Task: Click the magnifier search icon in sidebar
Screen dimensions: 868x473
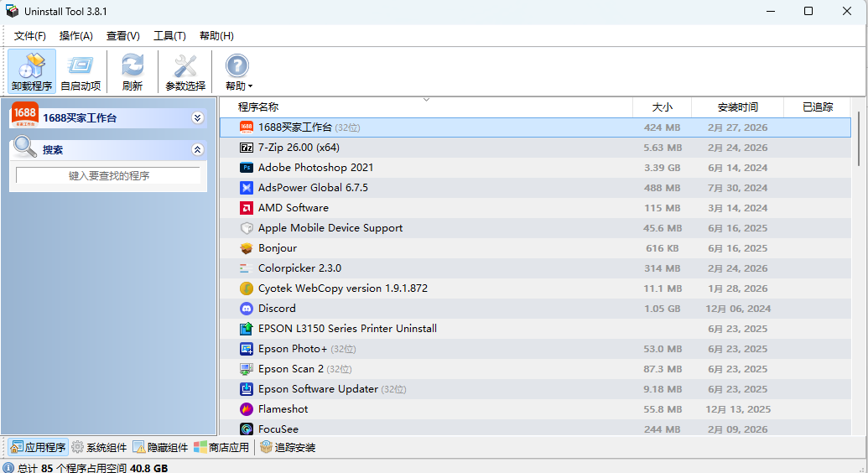Action: tap(25, 147)
